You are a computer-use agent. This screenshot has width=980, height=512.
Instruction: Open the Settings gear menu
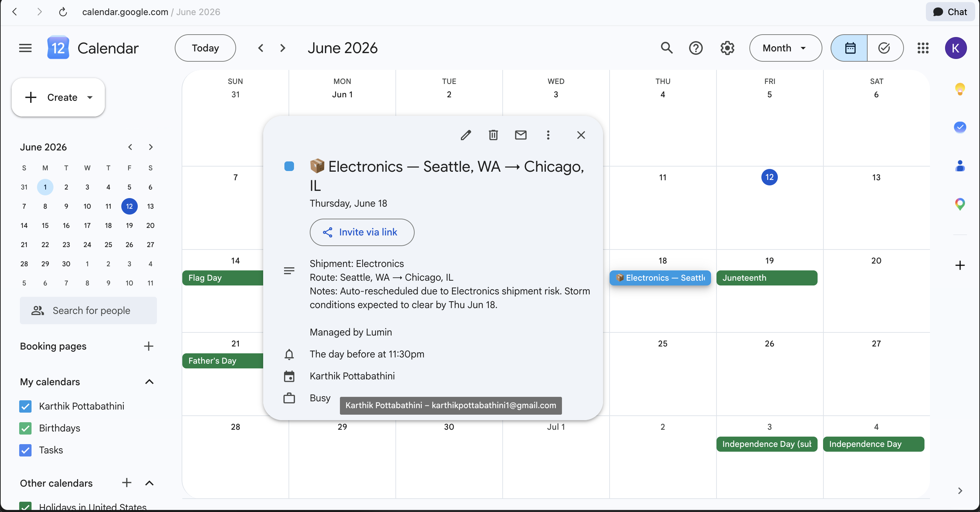pos(727,48)
